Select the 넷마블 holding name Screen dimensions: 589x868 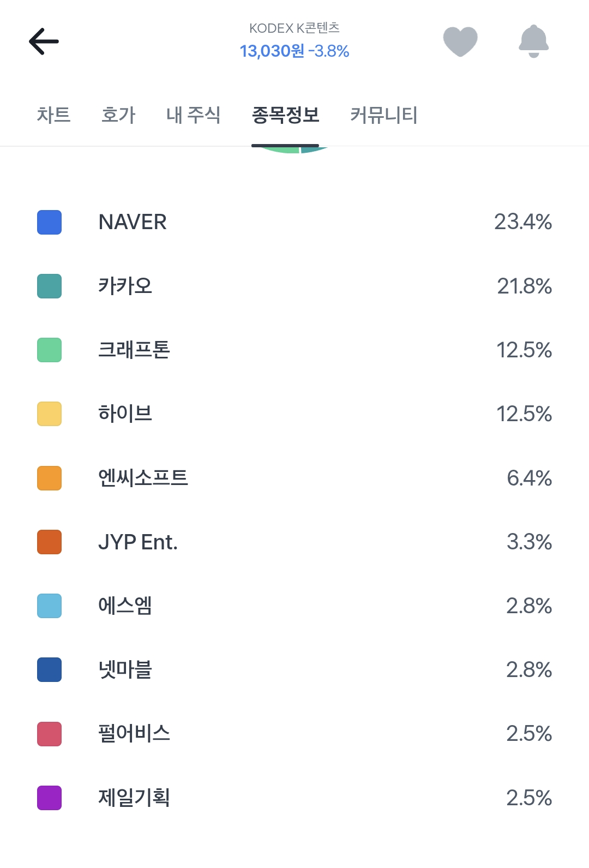pyautogui.click(x=125, y=669)
